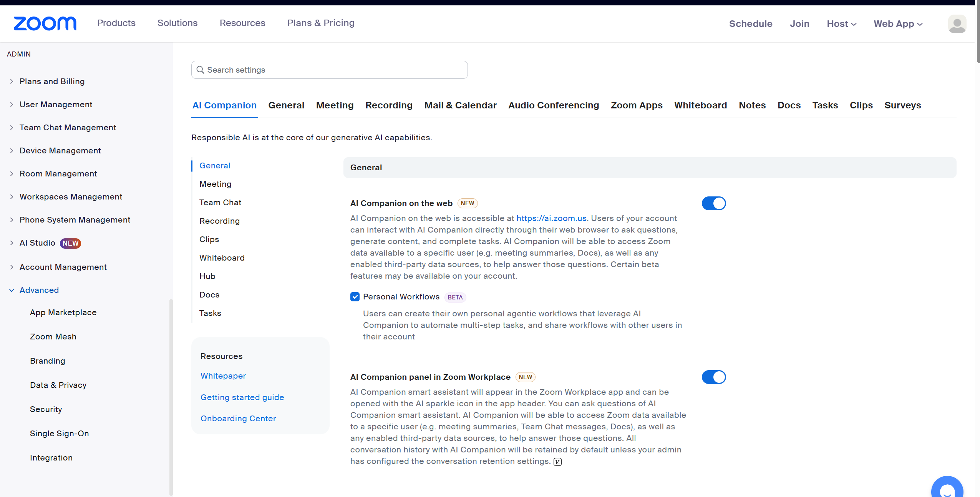Uncheck the Personal Workflows checkbox
The width and height of the screenshot is (980, 497).
(355, 297)
